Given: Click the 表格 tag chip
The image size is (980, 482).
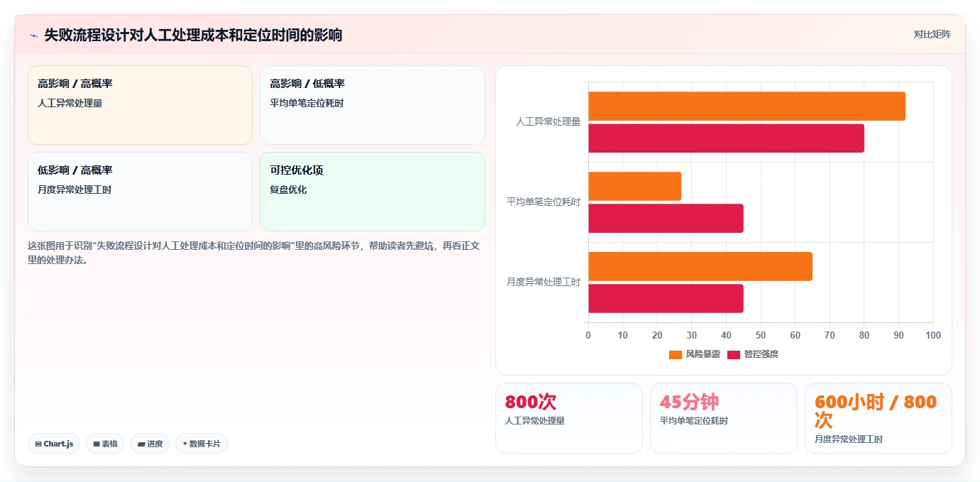Looking at the screenshot, I should point(105,444).
